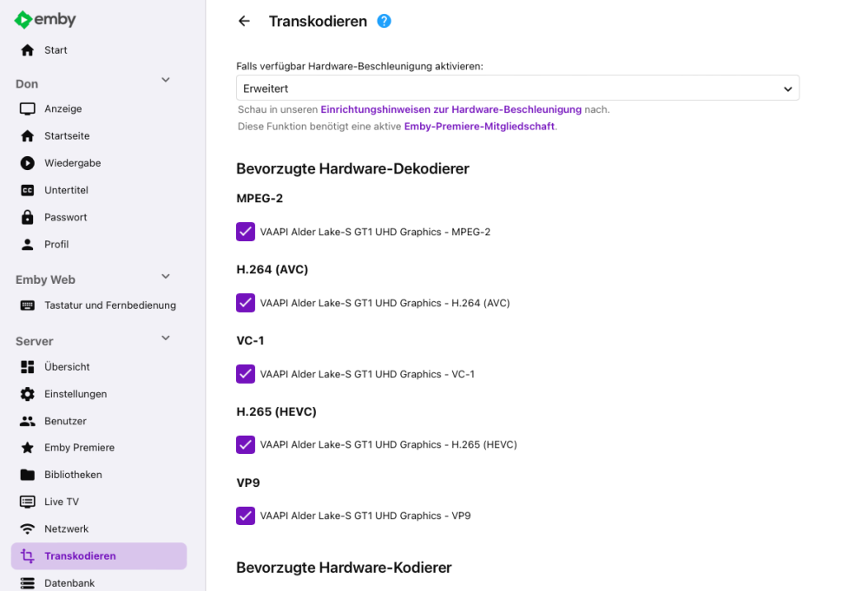This screenshot has width=868, height=591.
Task: Open the Einrichtungshinweisen zur Hardware-Beschleunigung link
Action: pos(450,109)
